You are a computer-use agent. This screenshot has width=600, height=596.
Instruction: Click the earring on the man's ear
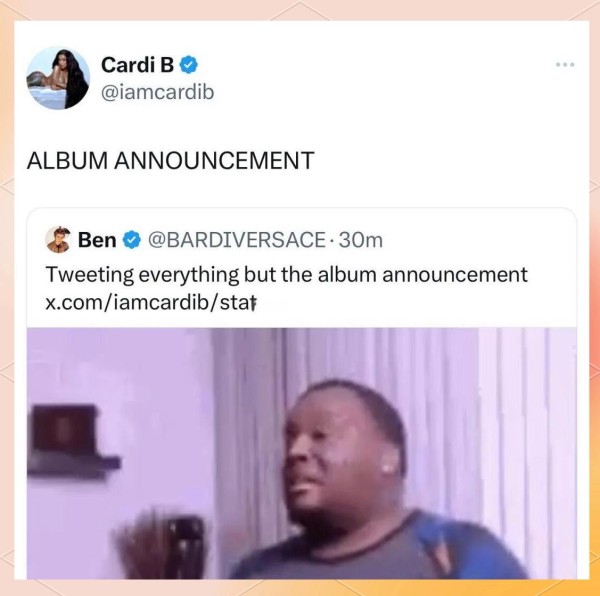point(386,467)
